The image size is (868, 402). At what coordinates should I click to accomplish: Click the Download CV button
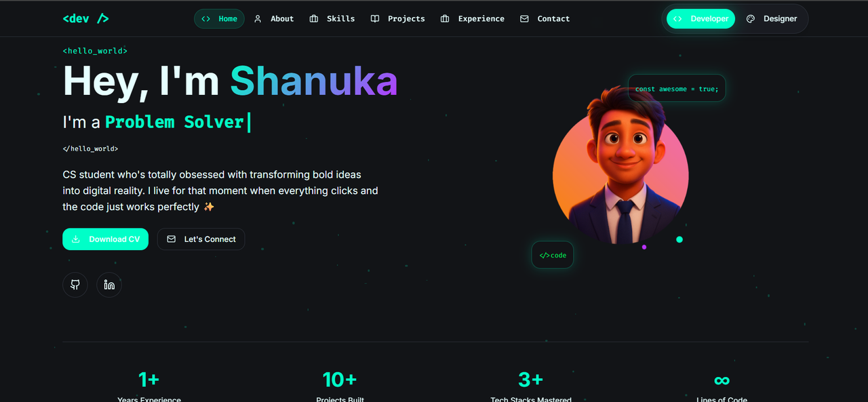point(105,239)
